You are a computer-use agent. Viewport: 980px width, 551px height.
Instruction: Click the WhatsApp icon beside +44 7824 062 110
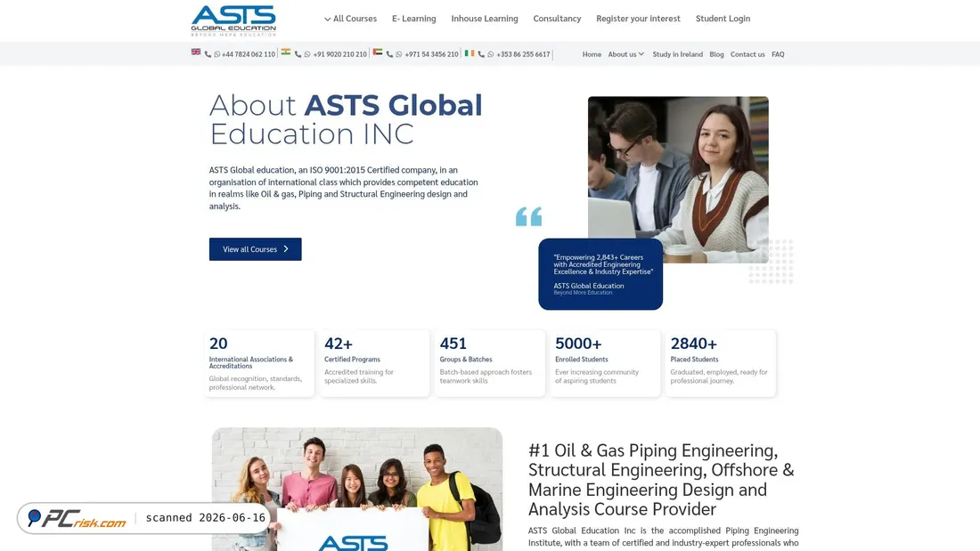[216, 54]
